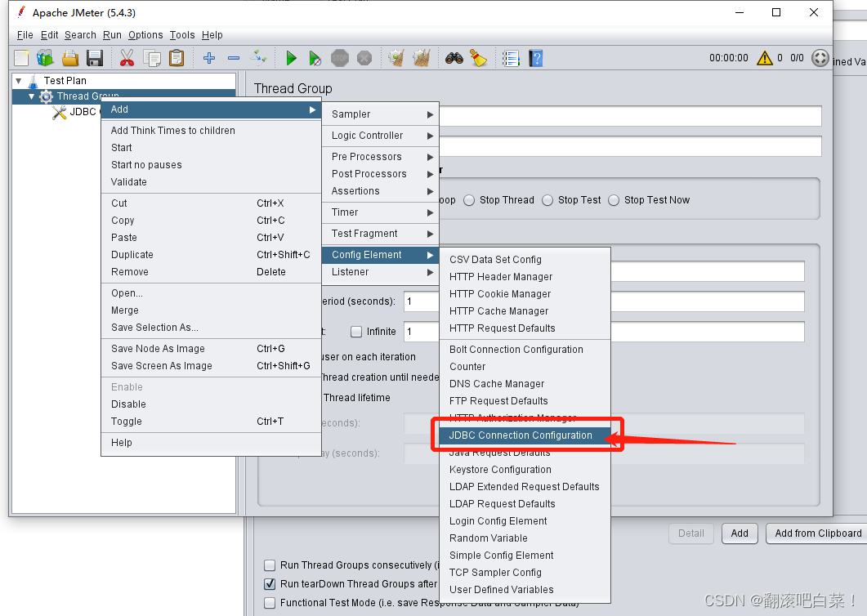This screenshot has height=616, width=867.
Task: Click the Stop test icon
Action: click(339, 57)
